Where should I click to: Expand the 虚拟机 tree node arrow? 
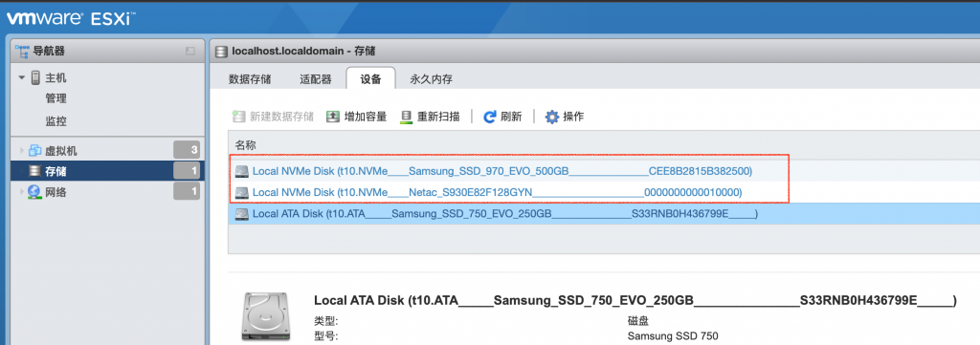coord(22,150)
